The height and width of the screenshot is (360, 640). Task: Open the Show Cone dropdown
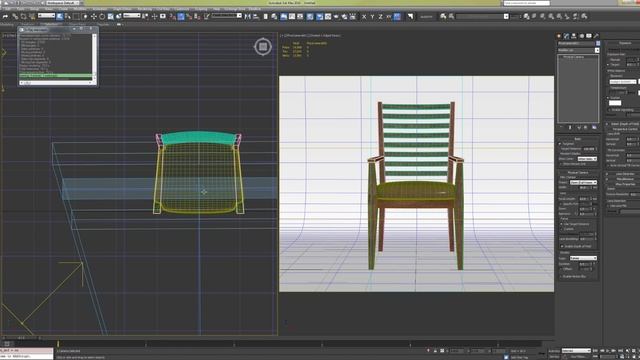click(587, 159)
